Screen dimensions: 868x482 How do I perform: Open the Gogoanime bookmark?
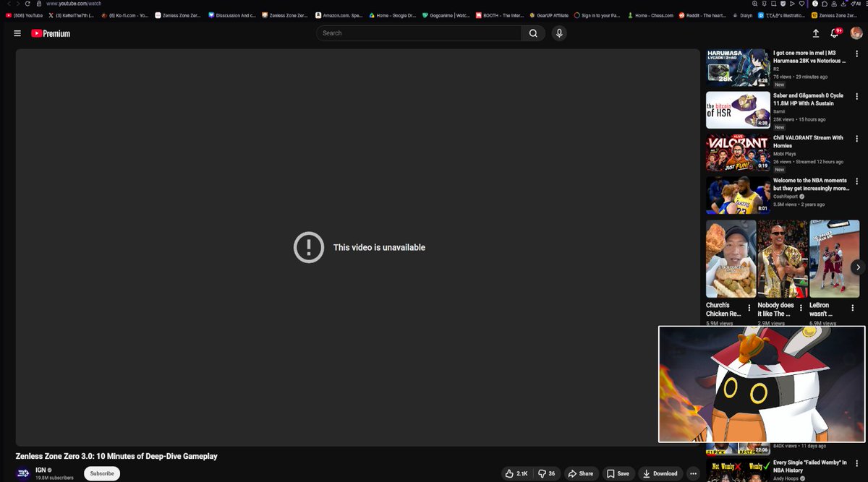(446, 15)
